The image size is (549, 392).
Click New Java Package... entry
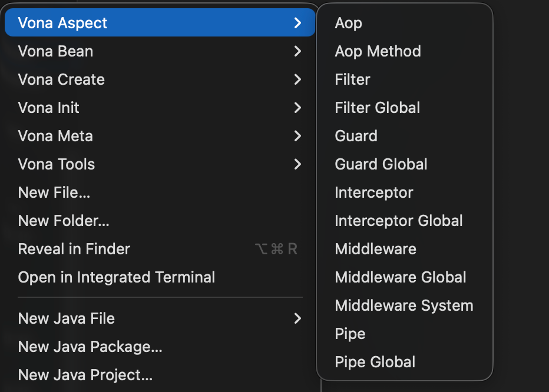click(90, 347)
